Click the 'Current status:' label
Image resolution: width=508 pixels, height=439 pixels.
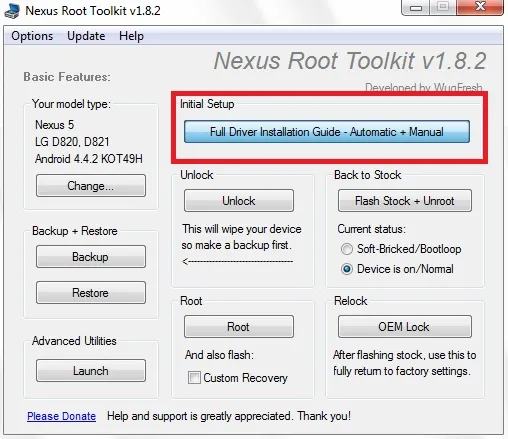(371, 229)
